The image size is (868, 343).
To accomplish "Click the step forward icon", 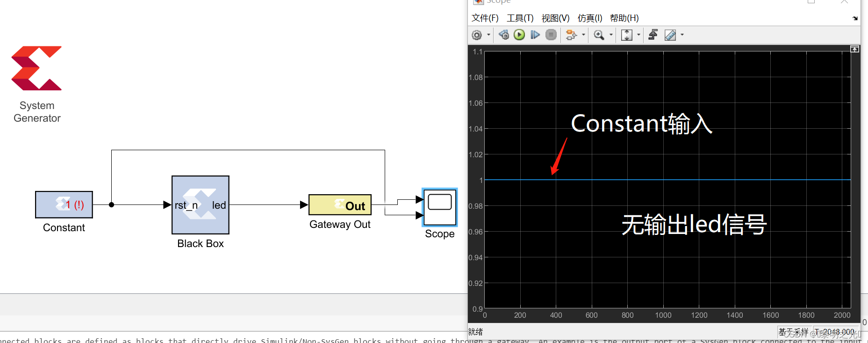I will coord(535,35).
